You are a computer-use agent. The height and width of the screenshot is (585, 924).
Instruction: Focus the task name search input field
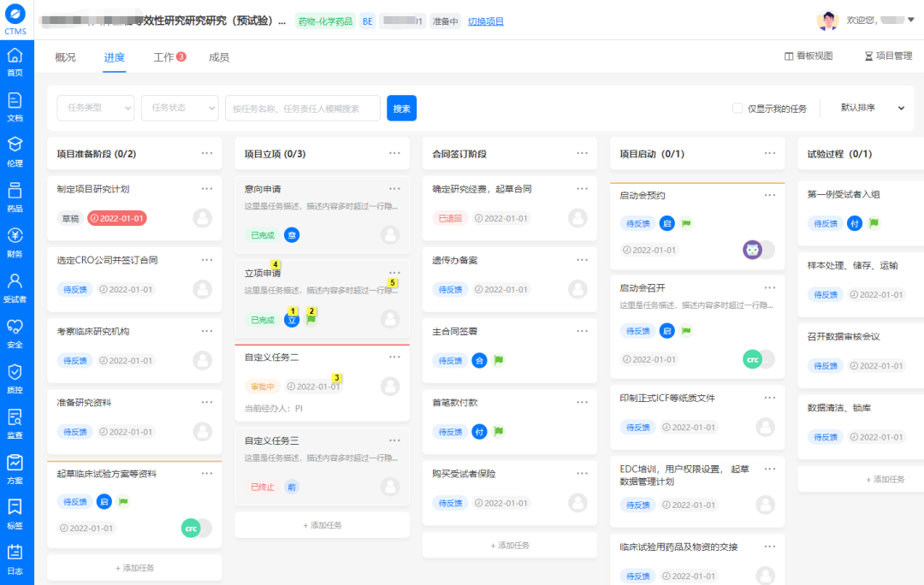[x=302, y=109]
